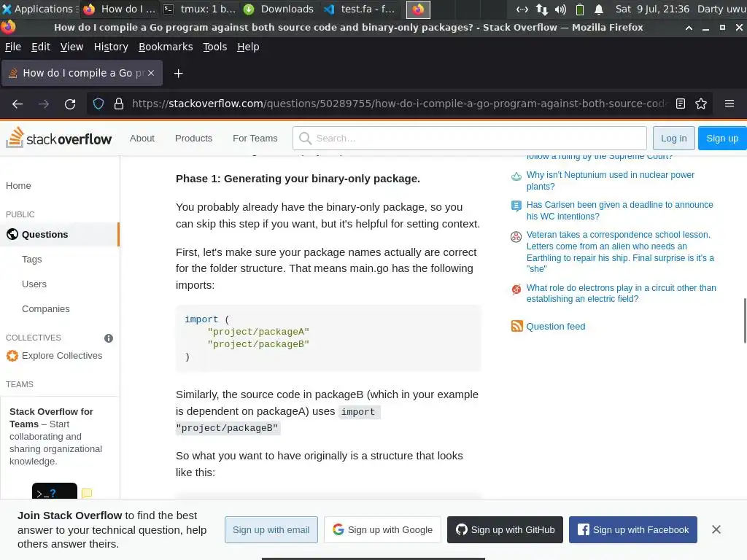
Task: Open the Tools menu
Action: pyautogui.click(x=215, y=47)
